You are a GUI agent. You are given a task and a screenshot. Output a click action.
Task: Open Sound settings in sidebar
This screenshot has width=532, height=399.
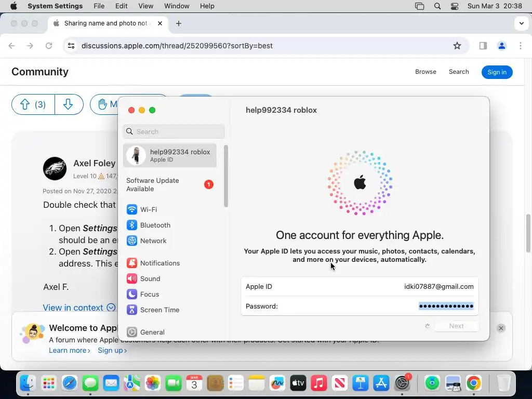coord(143,278)
